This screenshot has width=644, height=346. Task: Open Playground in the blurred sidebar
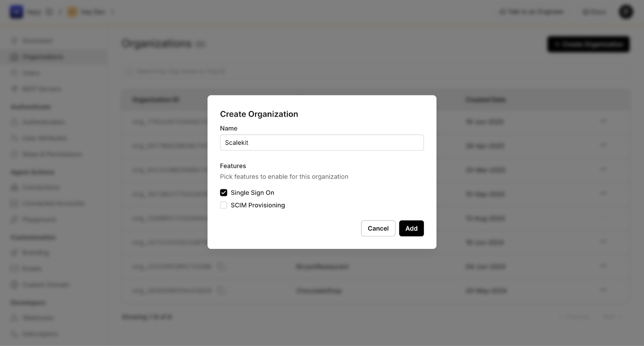pos(54,220)
